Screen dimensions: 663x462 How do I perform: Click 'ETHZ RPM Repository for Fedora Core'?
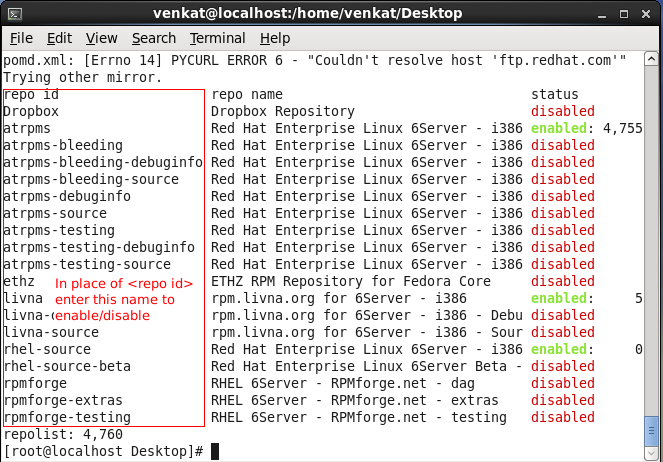click(x=351, y=282)
